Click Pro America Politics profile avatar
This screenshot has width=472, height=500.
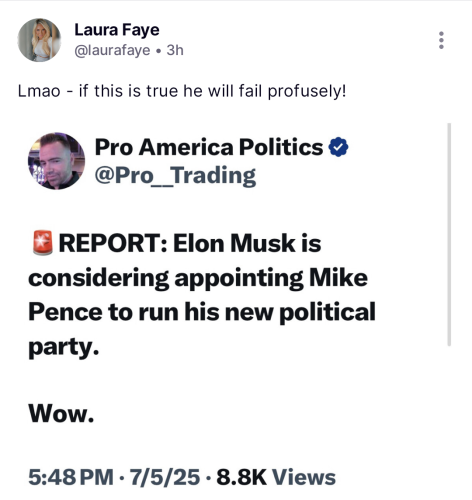point(56,161)
